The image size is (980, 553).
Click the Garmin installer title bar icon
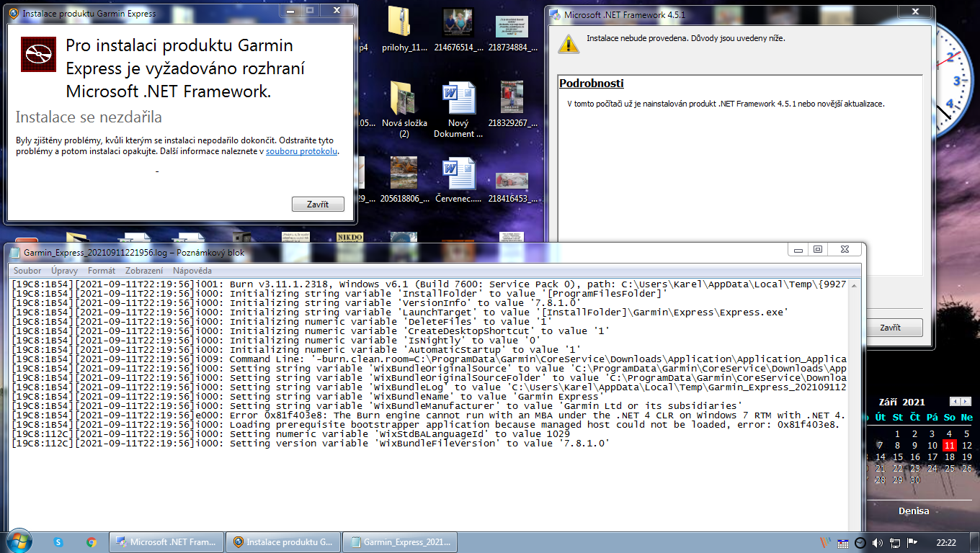[x=14, y=13]
